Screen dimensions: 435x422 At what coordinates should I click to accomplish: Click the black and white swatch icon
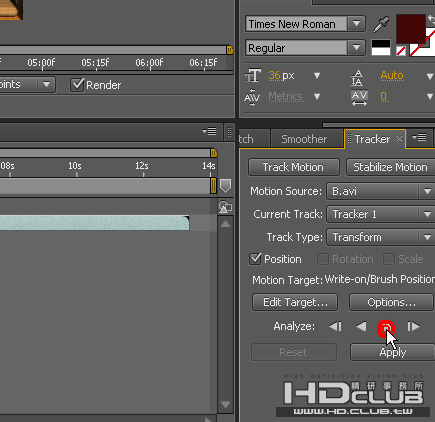[x=381, y=48]
